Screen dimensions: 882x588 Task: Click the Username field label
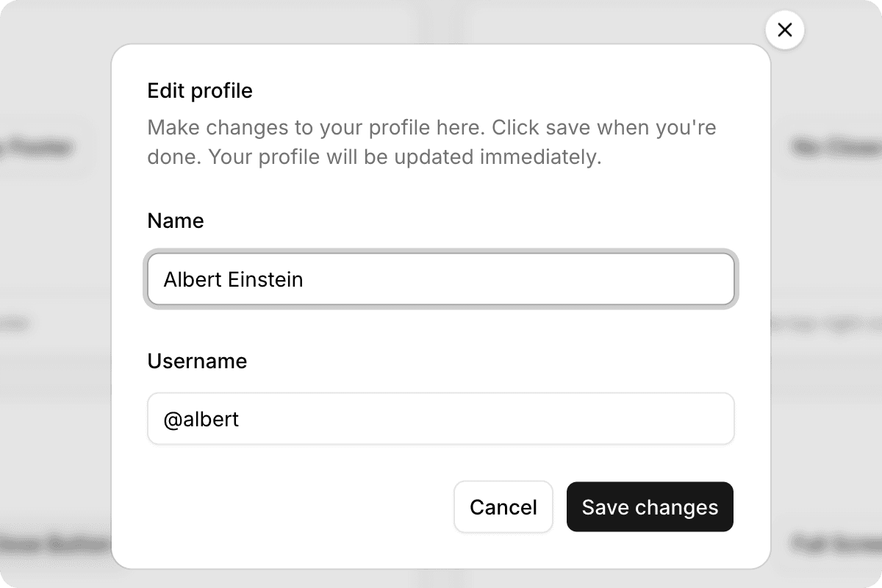click(x=197, y=361)
